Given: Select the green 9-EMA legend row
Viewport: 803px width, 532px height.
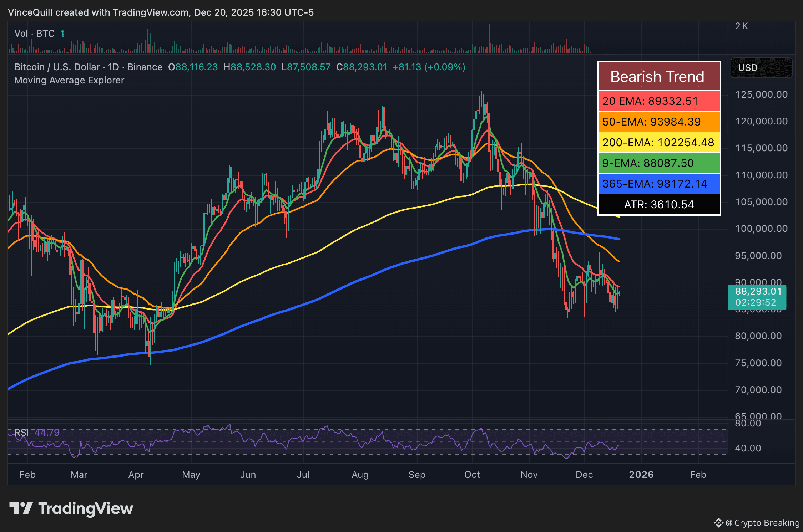Looking at the screenshot, I should coord(658,163).
